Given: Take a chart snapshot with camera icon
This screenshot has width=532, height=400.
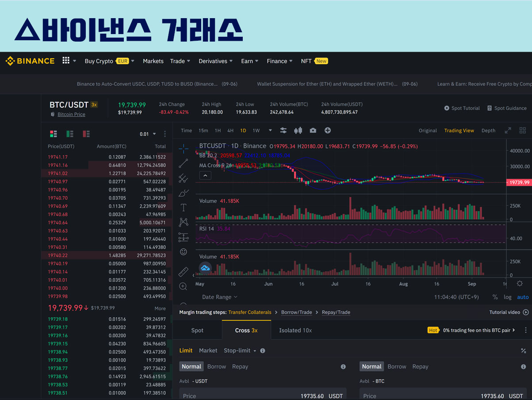Looking at the screenshot, I should pyautogui.click(x=313, y=131).
